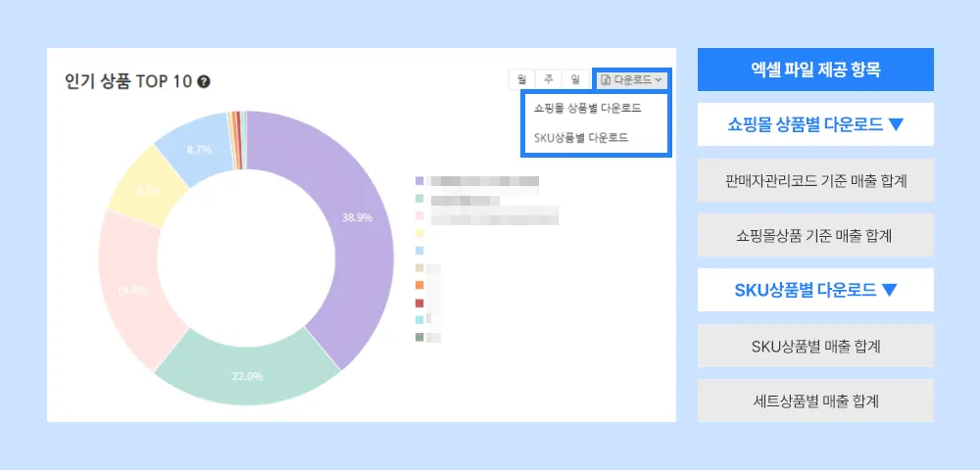Click the 엑셀 파일 제공 항목 blue button
Viewport: 980px width, 470px height.
click(x=815, y=70)
